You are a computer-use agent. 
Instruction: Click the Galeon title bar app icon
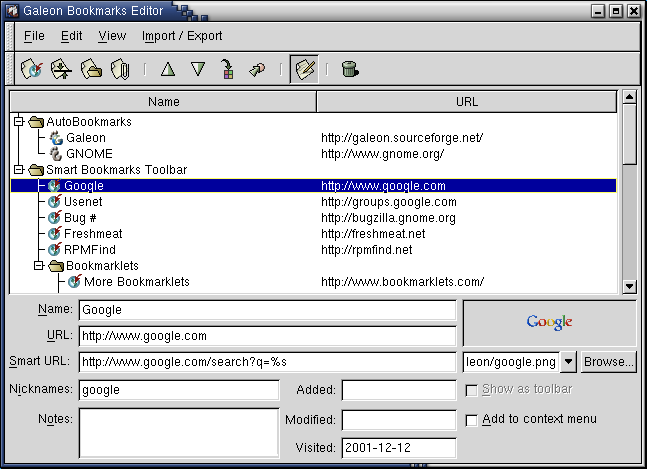tap(12, 10)
